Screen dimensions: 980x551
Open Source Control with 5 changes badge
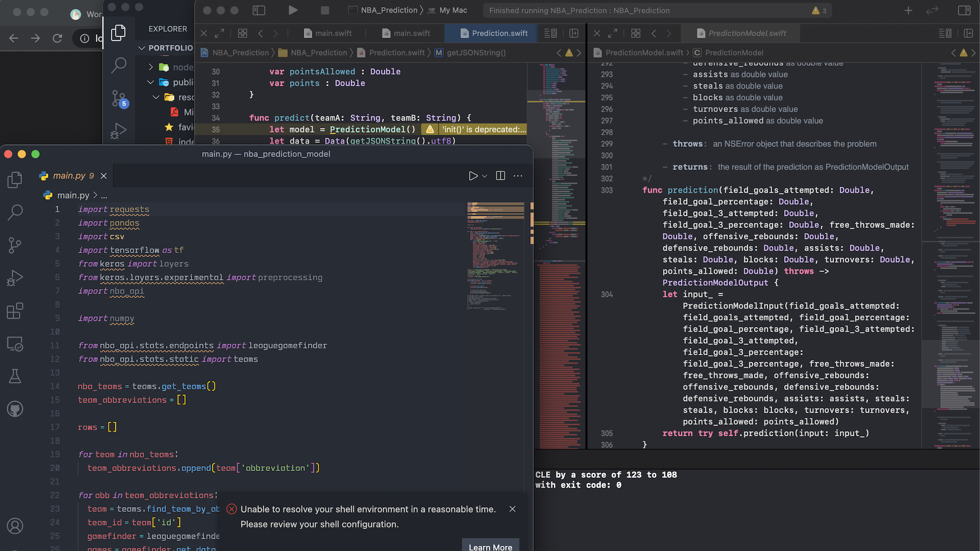(119, 98)
